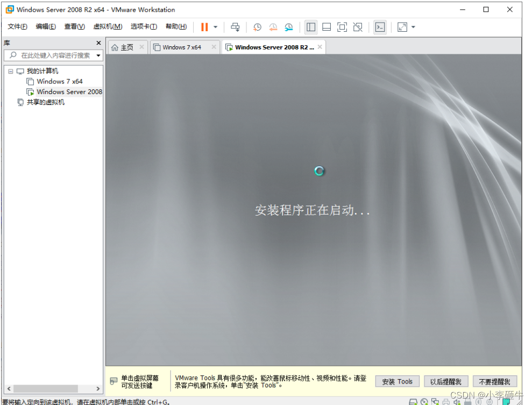
Task: Click the Unity mode toolbar icon
Action: coord(358,27)
